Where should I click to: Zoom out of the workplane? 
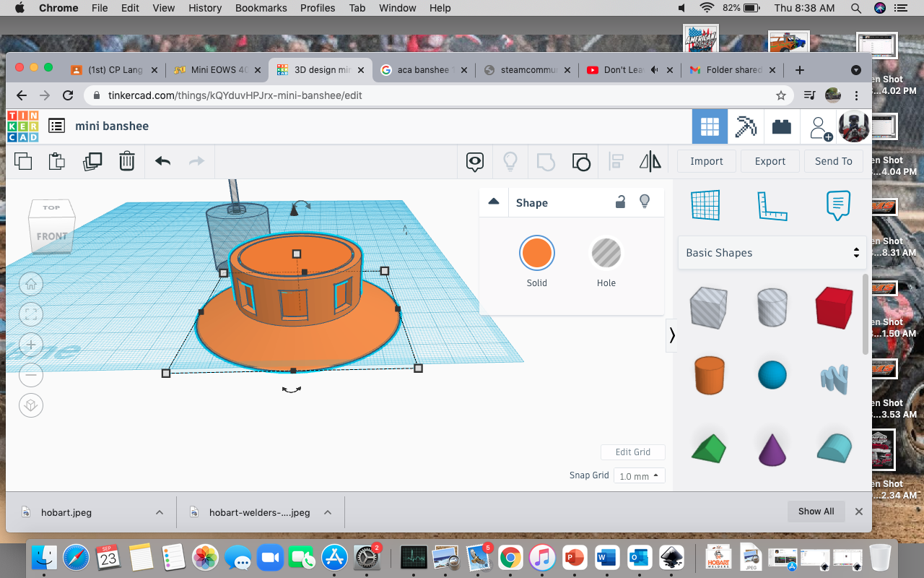[x=31, y=374]
